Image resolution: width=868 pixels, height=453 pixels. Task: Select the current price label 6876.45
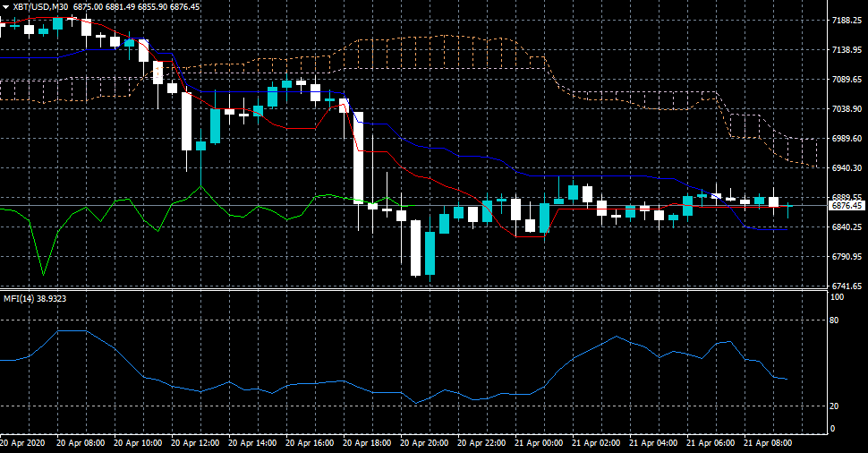coord(847,205)
